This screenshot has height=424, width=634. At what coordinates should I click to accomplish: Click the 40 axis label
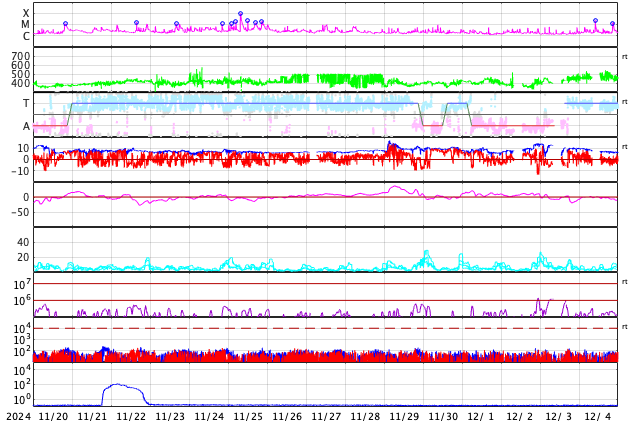pyautogui.click(x=23, y=242)
